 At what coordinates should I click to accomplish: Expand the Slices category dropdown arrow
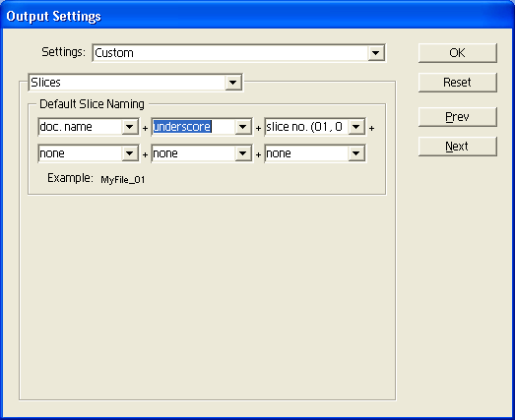point(232,83)
